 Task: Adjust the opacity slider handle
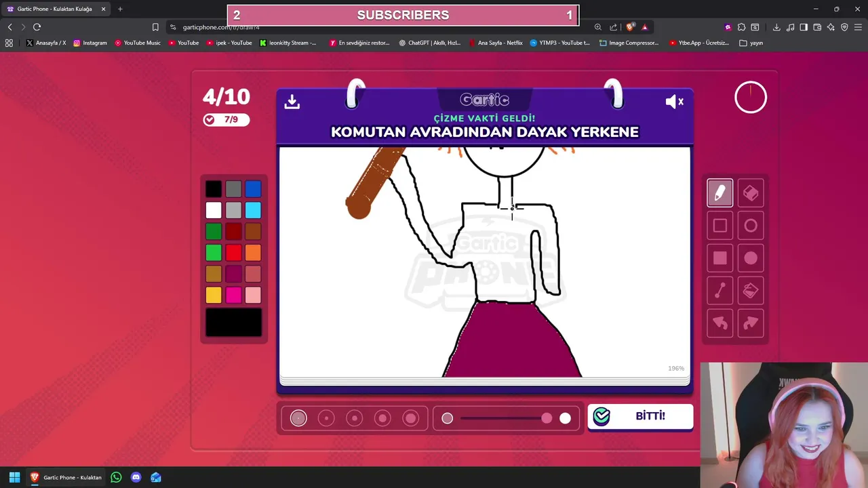[547, 418]
